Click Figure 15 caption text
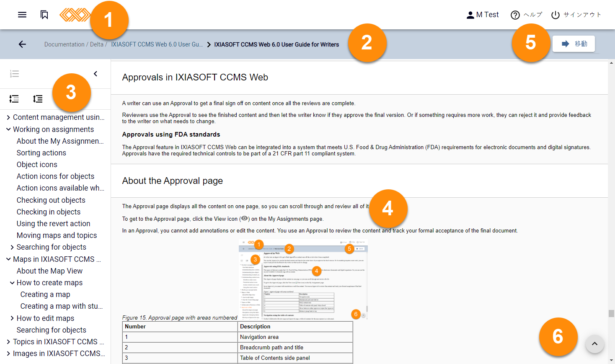The height and width of the screenshot is (364, 615). click(180, 318)
